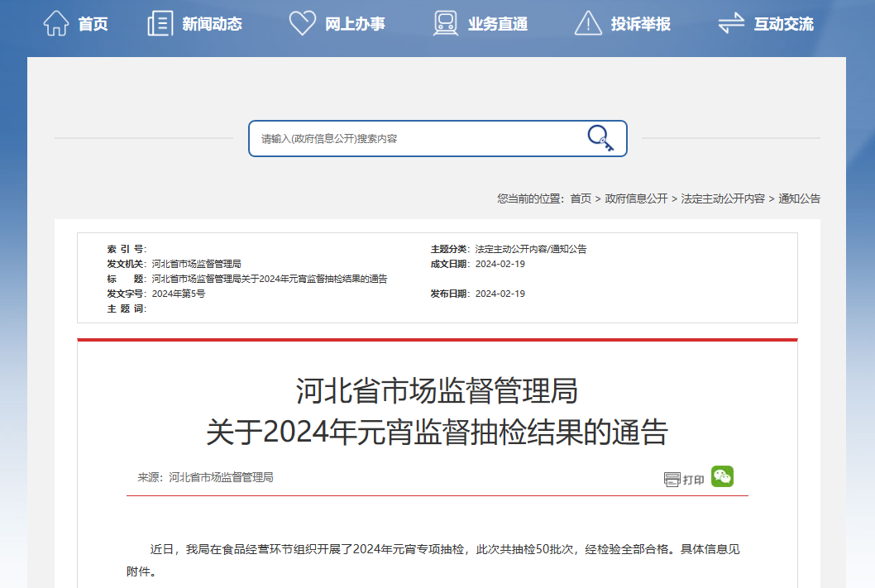Click the home house icon
This screenshot has width=875, height=588.
point(55,23)
